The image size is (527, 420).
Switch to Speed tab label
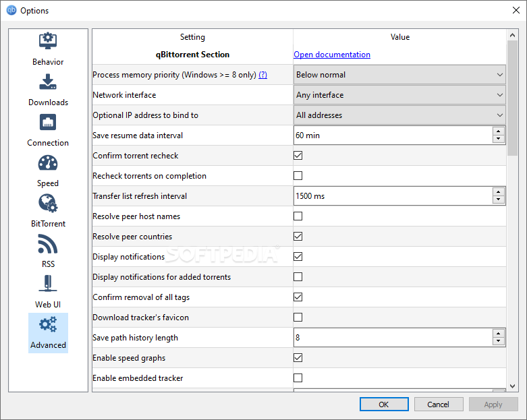[48, 183]
